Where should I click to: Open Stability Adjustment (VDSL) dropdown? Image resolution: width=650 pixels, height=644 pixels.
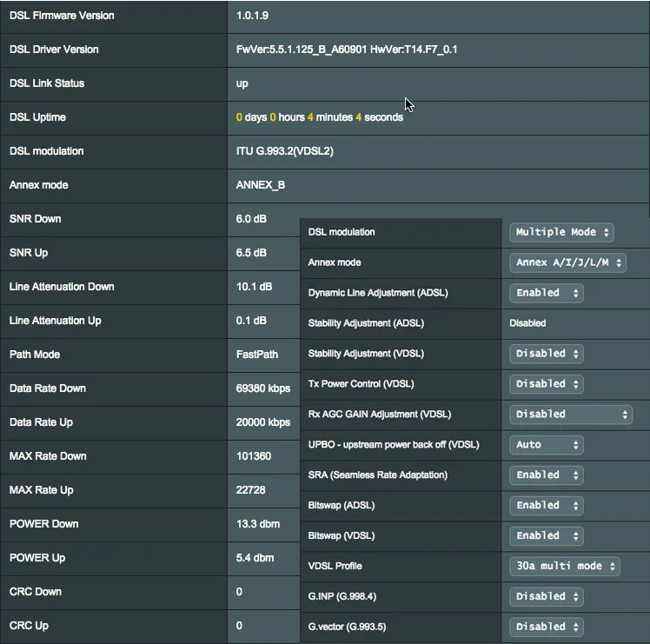pyautogui.click(x=547, y=354)
